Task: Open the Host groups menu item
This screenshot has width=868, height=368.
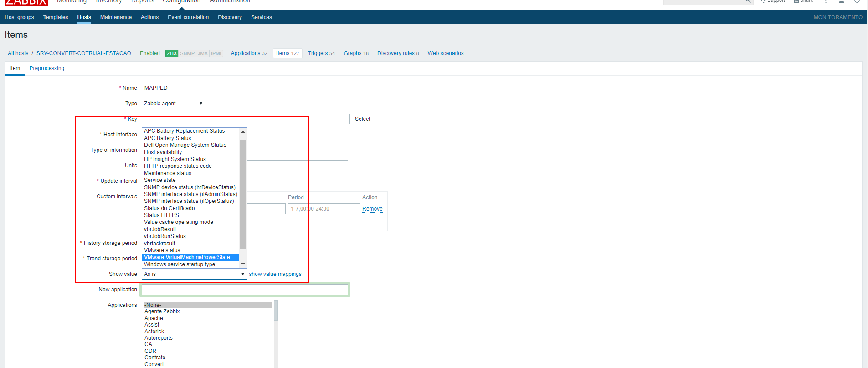Action: point(19,17)
